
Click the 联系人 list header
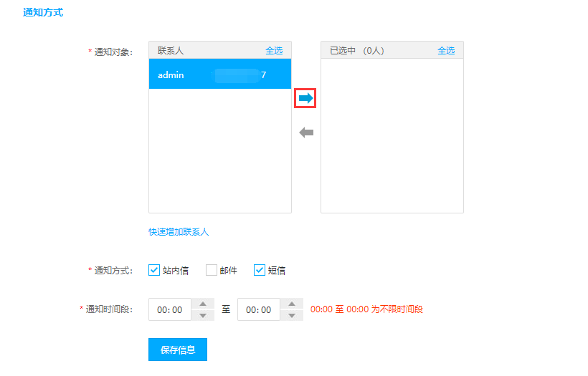point(171,50)
